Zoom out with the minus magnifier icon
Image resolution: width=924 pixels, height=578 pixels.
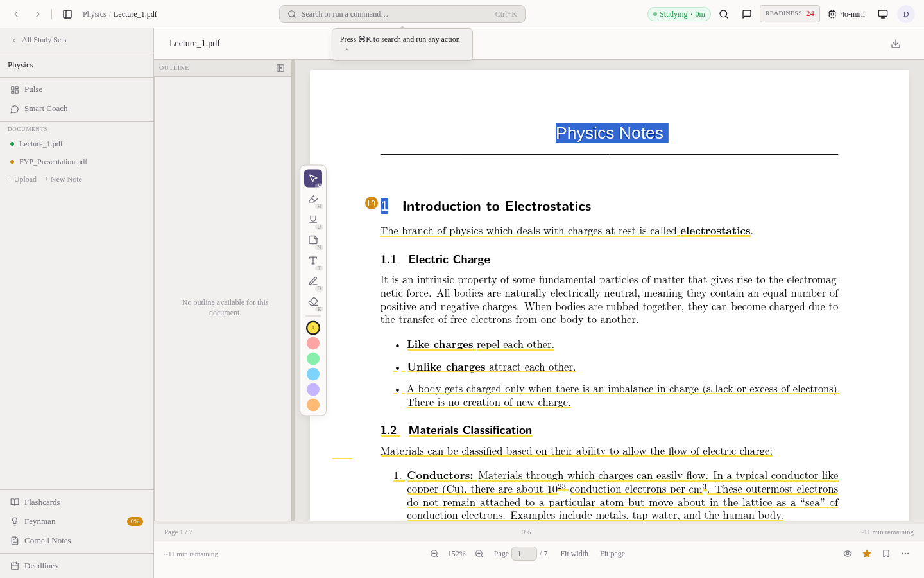click(x=434, y=554)
